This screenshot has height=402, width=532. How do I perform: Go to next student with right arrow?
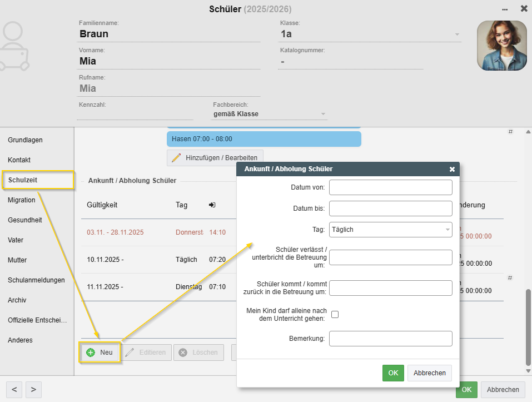pos(33,390)
